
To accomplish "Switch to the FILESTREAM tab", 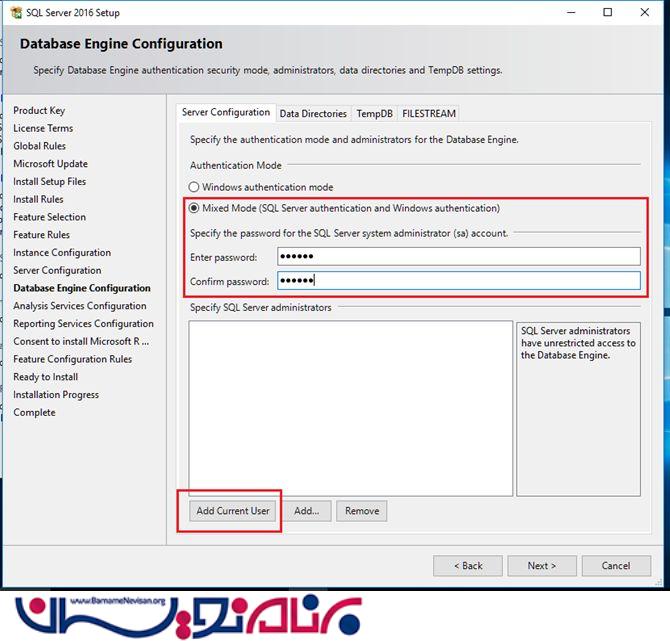I will click(x=429, y=114).
